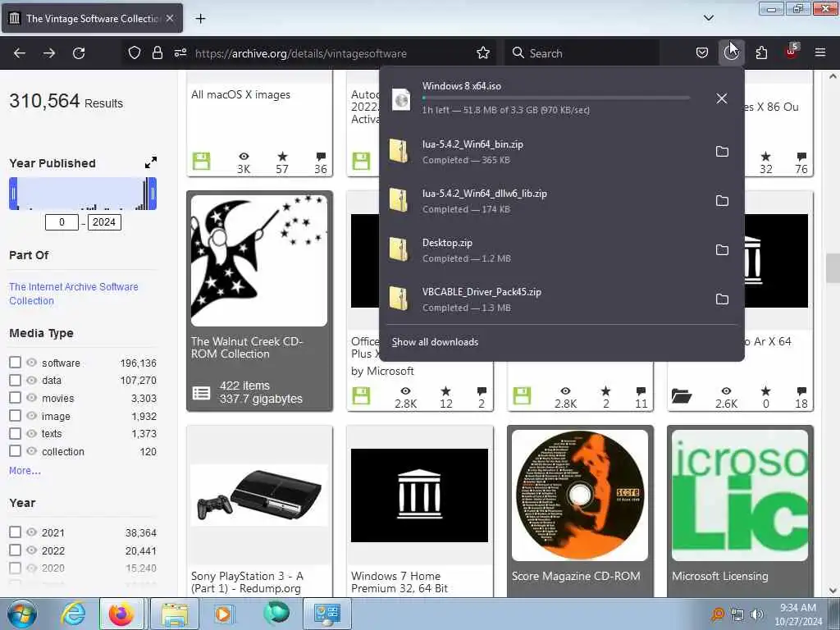
Task: Toggle the Downloads toolbar button
Action: pyautogui.click(x=731, y=53)
